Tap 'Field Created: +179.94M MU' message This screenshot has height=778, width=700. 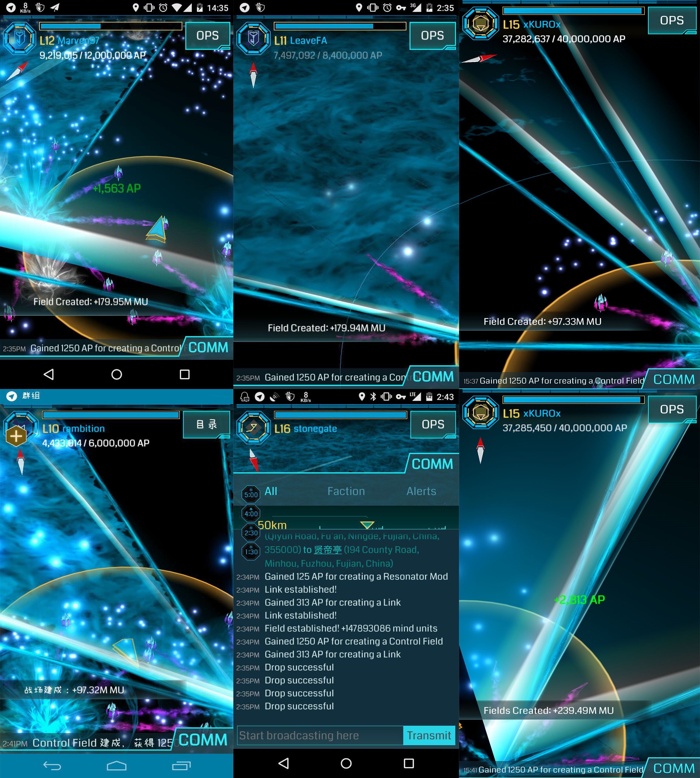click(327, 328)
